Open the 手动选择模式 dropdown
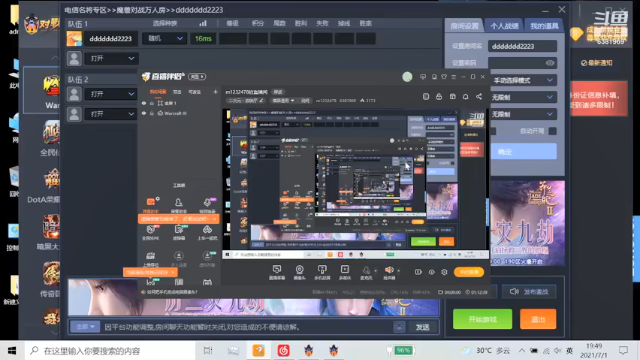 click(523, 80)
